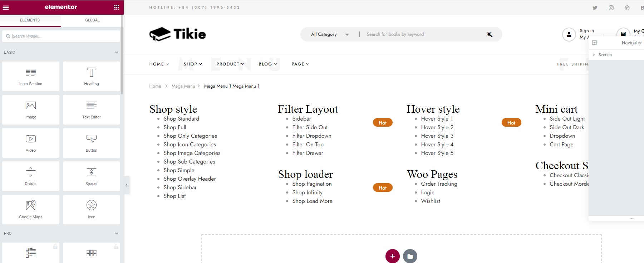
Task: Collapse the Basic widgets category
Action: click(117, 52)
